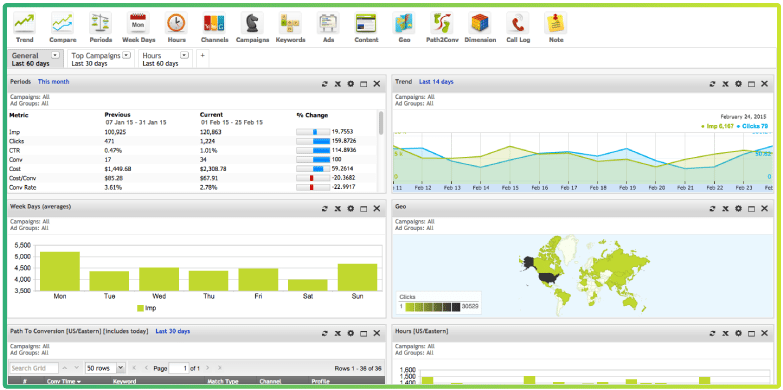Expand the General tab dropdown arrow
The height and width of the screenshot is (390, 783).
pyautogui.click(x=55, y=55)
